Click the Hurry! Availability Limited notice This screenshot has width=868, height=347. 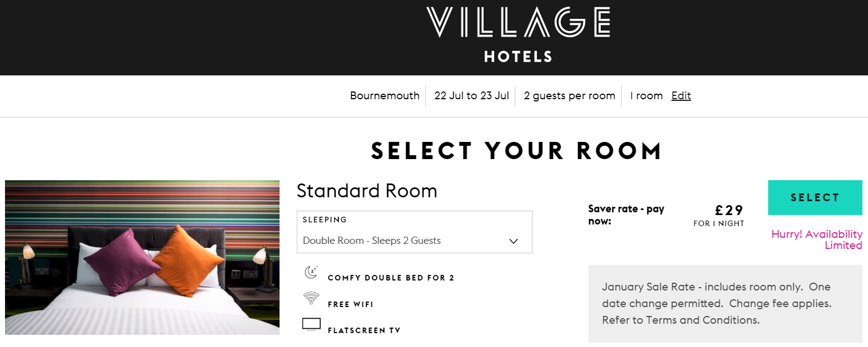(x=816, y=239)
